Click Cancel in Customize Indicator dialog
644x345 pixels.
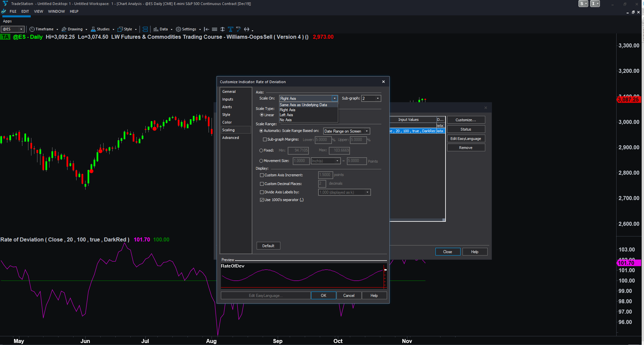pyautogui.click(x=349, y=296)
